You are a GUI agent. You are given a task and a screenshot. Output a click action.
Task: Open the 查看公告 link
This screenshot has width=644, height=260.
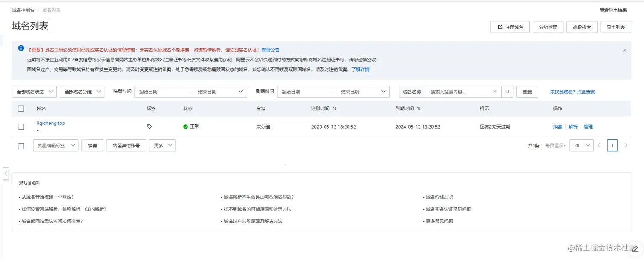tap(270, 50)
